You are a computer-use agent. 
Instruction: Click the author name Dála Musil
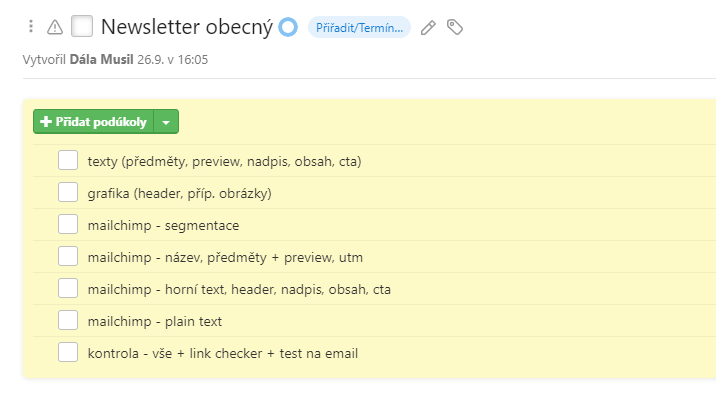(x=101, y=60)
